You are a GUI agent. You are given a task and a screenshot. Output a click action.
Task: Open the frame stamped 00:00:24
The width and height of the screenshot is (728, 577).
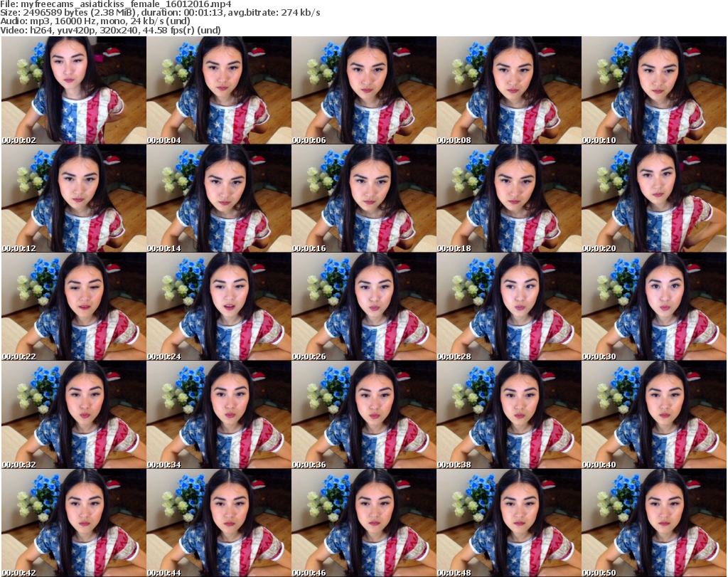219,307
